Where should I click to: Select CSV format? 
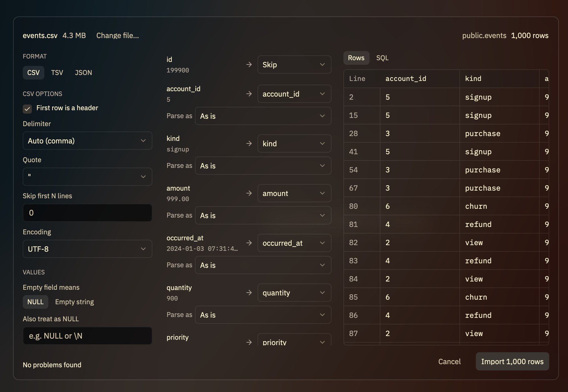(x=33, y=73)
